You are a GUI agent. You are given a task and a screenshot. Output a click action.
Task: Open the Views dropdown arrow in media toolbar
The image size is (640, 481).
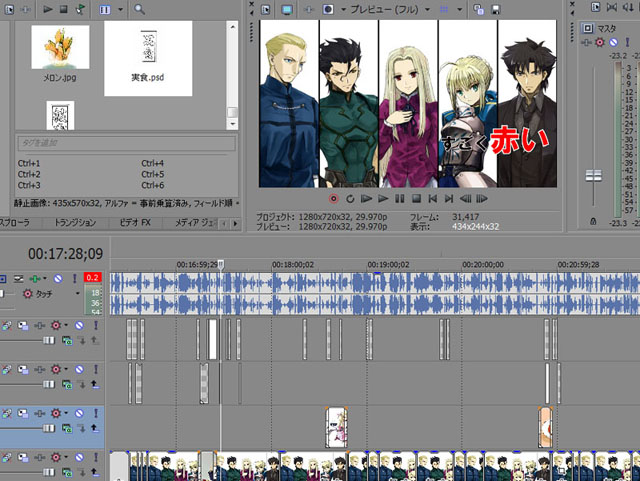click(x=120, y=9)
